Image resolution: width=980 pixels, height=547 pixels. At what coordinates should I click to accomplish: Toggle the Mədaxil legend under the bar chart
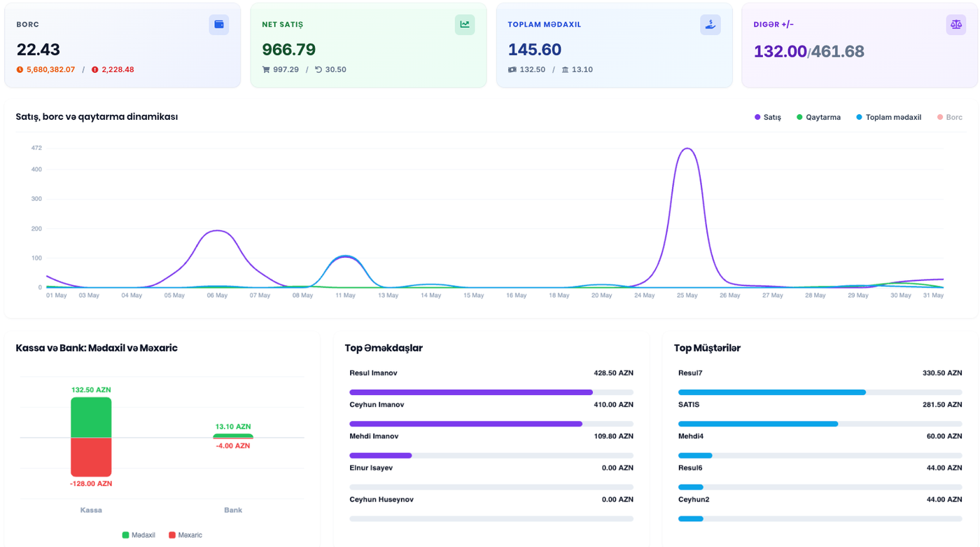(x=139, y=535)
